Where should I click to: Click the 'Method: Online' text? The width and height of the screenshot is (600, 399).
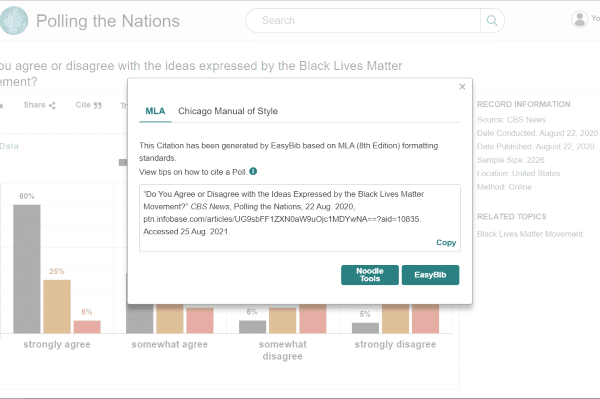[x=504, y=187]
